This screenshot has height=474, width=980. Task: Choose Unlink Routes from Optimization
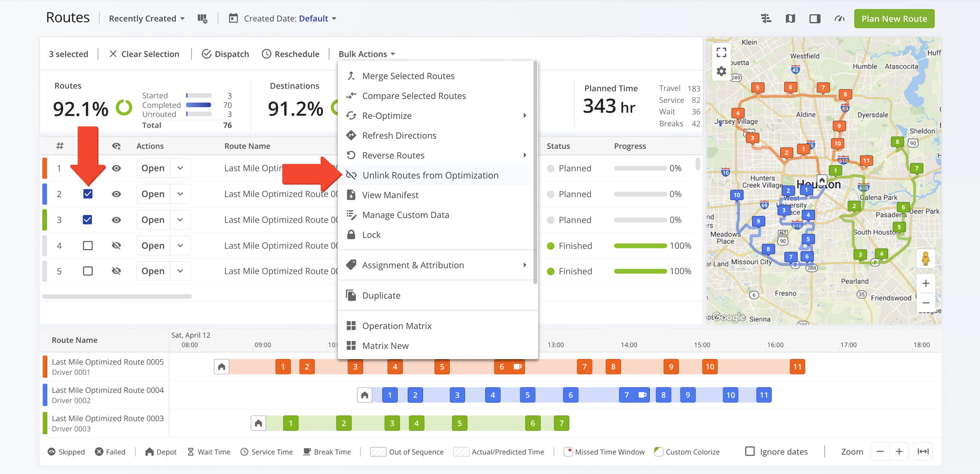[437, 175]
